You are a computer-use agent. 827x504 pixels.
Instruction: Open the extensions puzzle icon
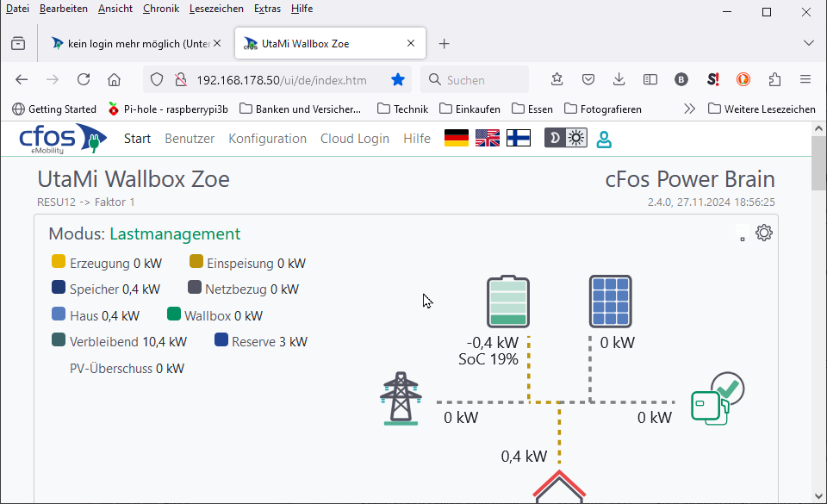point(774,79)
